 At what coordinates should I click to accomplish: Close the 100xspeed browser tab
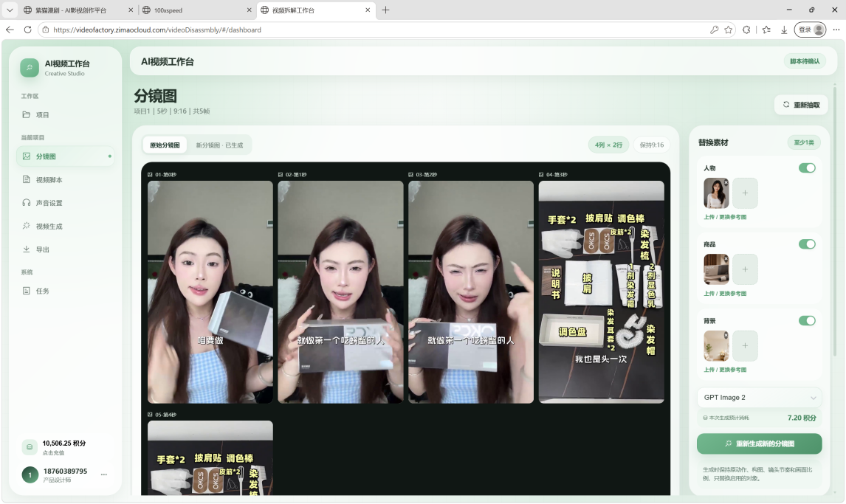(249, 10)
